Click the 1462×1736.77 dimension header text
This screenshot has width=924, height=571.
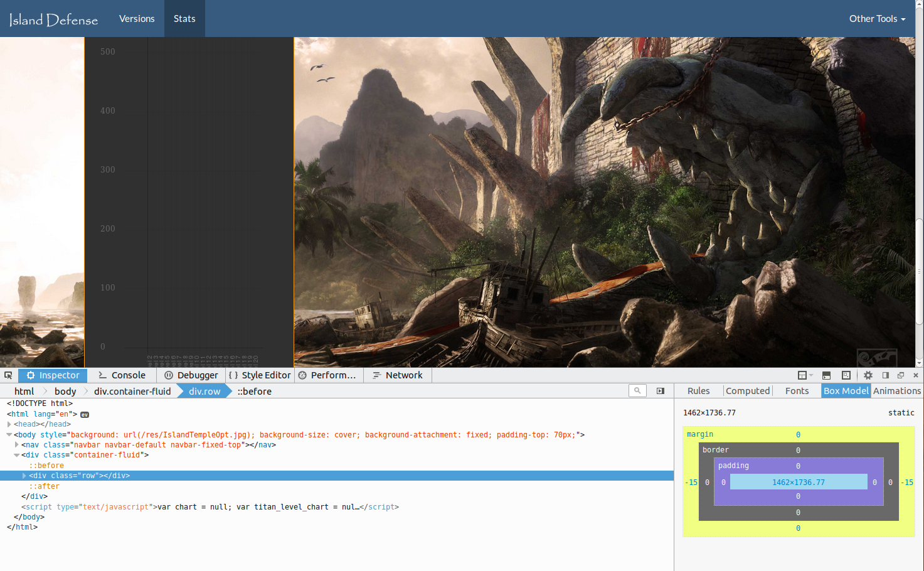[709, 413]
